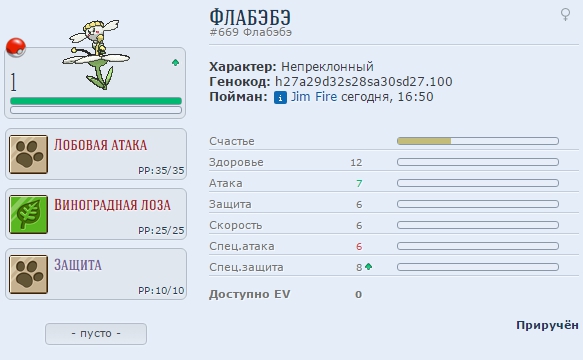Click the red Pokeball icon
This screenshot has height=360, width=583.
[x=16, y=48]
